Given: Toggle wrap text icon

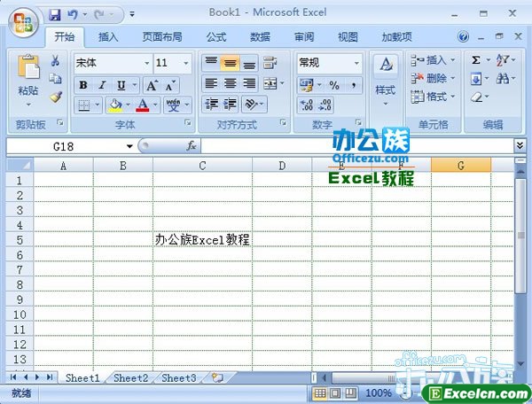Looking at the screenshot, I should 270,63.
